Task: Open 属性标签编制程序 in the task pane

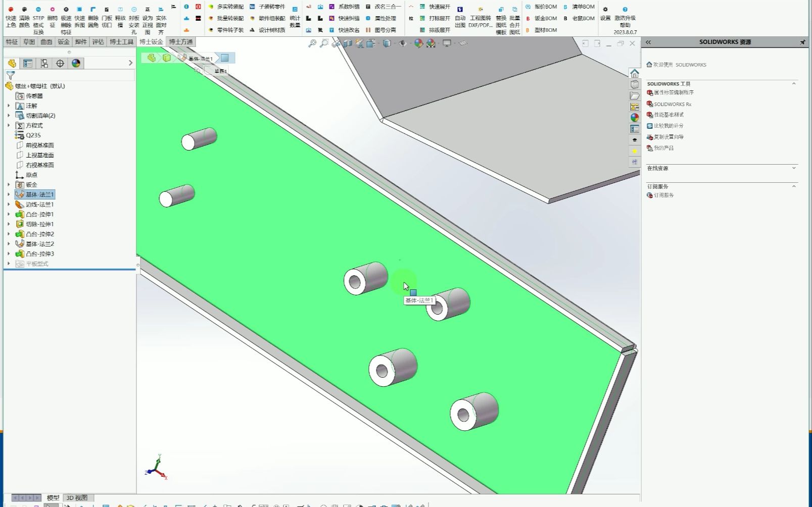Action: [x=675, y=92]
